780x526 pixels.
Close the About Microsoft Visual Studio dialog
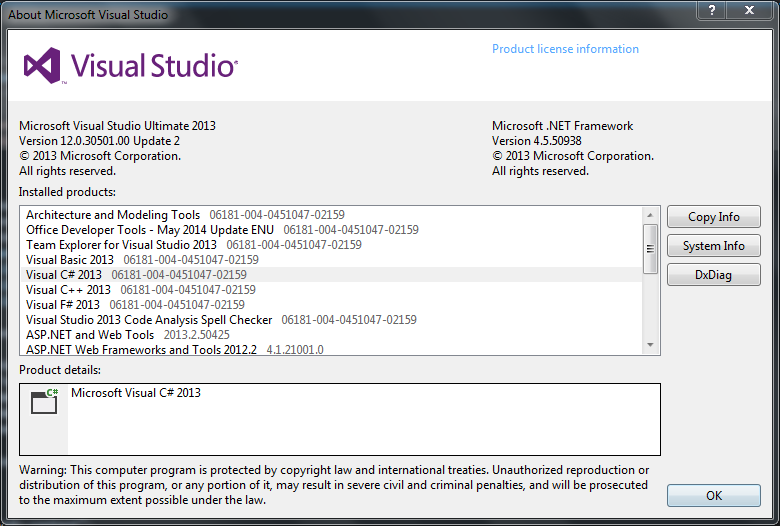click(749, 10)
